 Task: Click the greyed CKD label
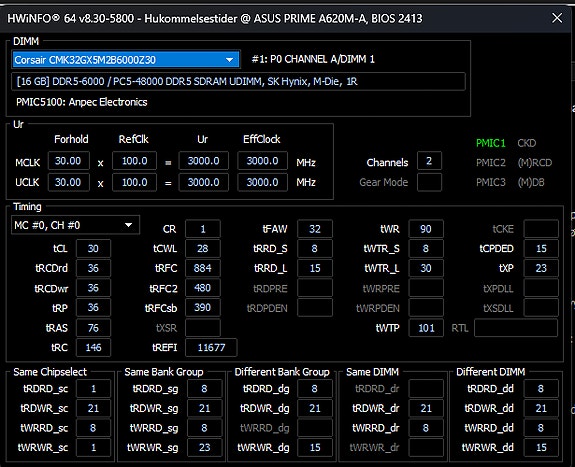pos(527,143)
